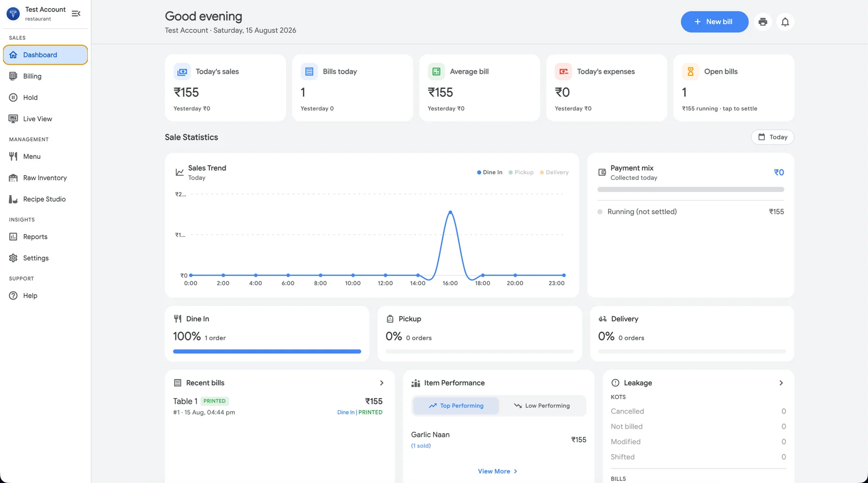
Task: Click the Cancelled KOTs row
Action: point(698,412)
